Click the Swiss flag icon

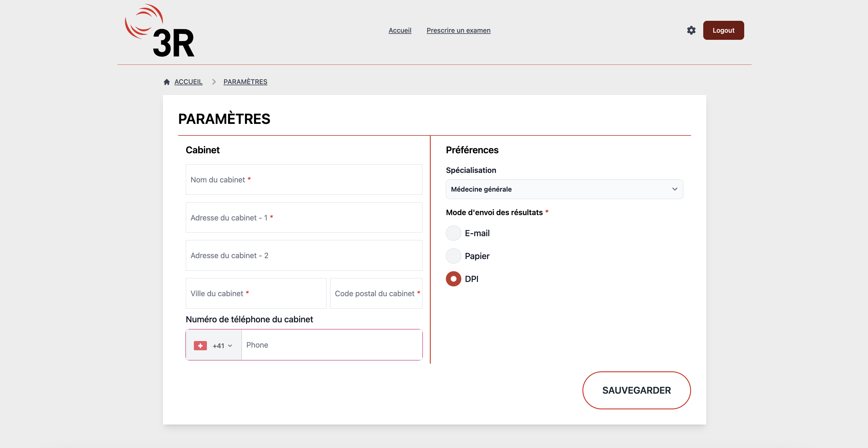coord(200,346)
